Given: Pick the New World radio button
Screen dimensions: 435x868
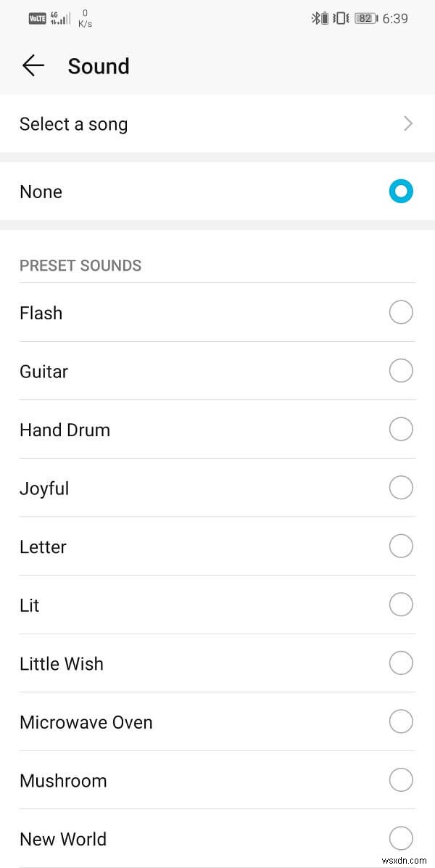Looking at the screenshot, I should tap(401, 839).
